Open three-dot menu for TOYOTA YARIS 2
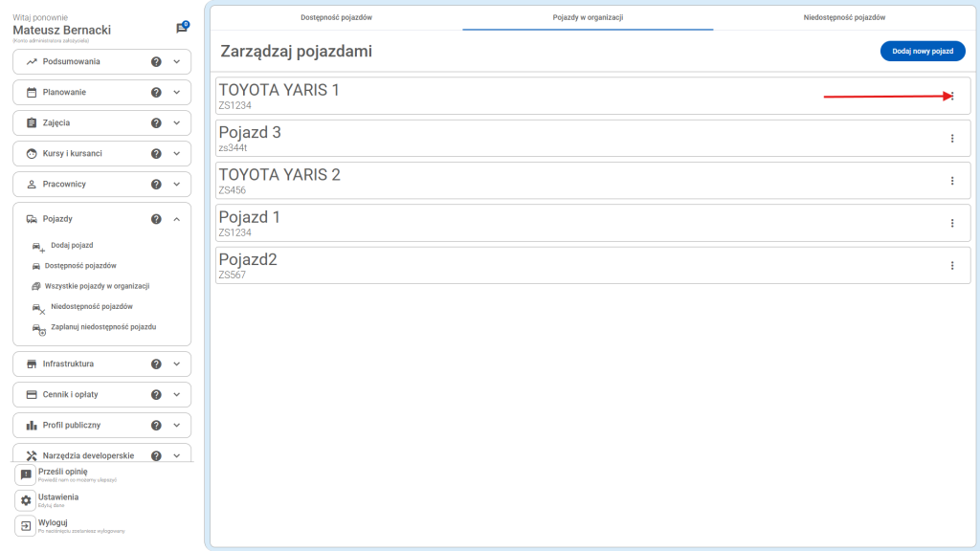This screenshot has width=980, height=551. 951,181
